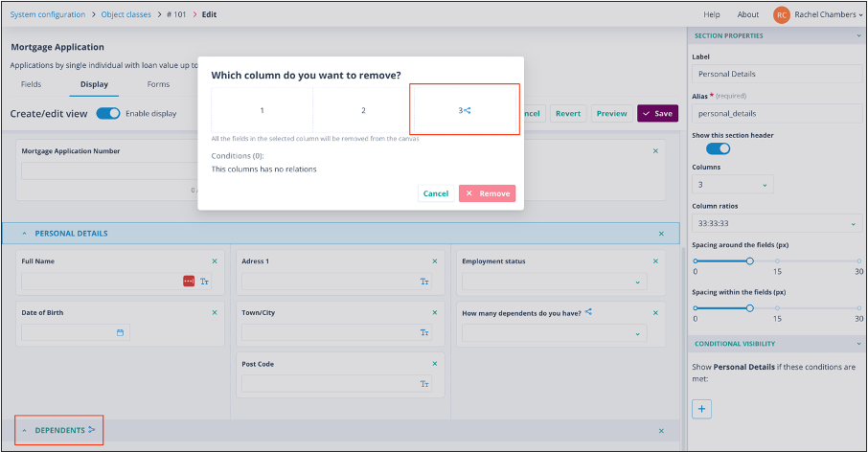Viewport: 868px width, 452px height.
Task: Open the dependents count dropdown
Action: pos(554,333)
